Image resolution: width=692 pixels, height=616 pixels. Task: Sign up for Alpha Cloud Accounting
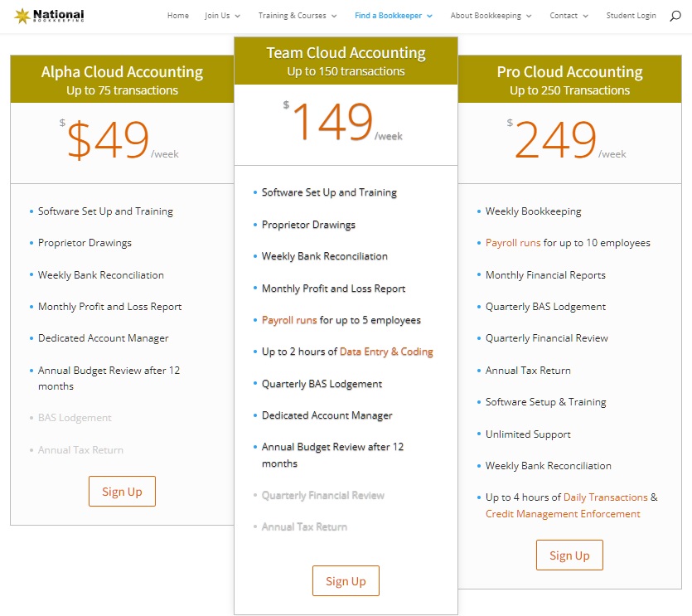[122, 492]
